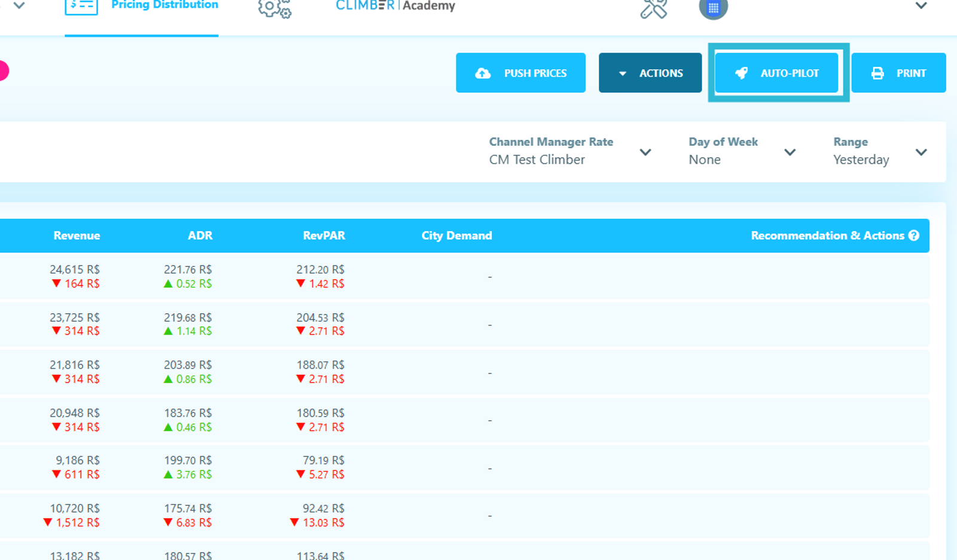Click the green 0.86 R$ ADR change

click(x=188, y=379)
